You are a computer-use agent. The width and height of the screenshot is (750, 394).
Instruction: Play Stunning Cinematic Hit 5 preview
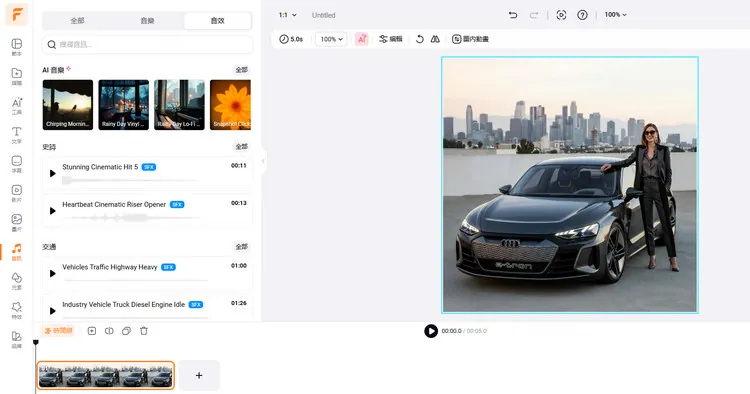click(x=53, y=173)
